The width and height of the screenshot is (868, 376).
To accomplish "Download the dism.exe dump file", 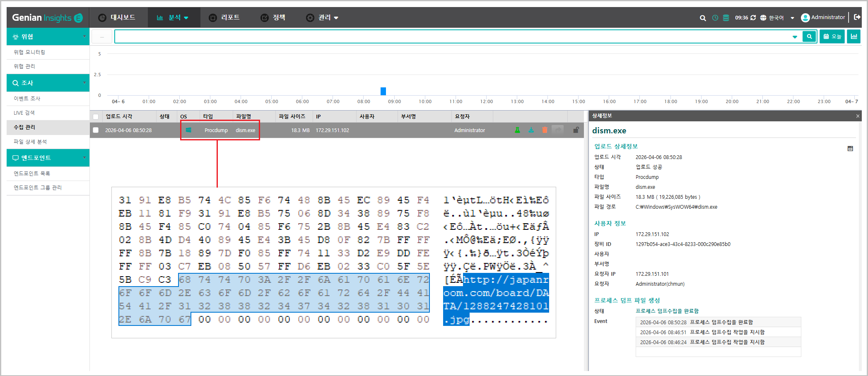I will [x=531, y=130].
